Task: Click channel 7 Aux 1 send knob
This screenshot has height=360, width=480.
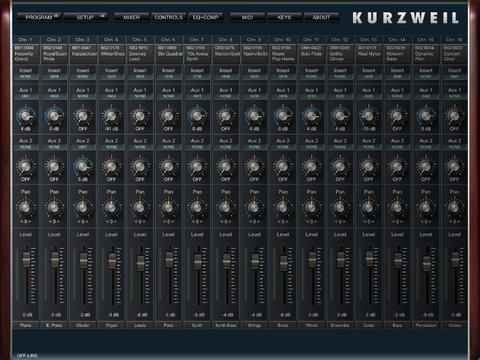Action: (x=197, y=116)
